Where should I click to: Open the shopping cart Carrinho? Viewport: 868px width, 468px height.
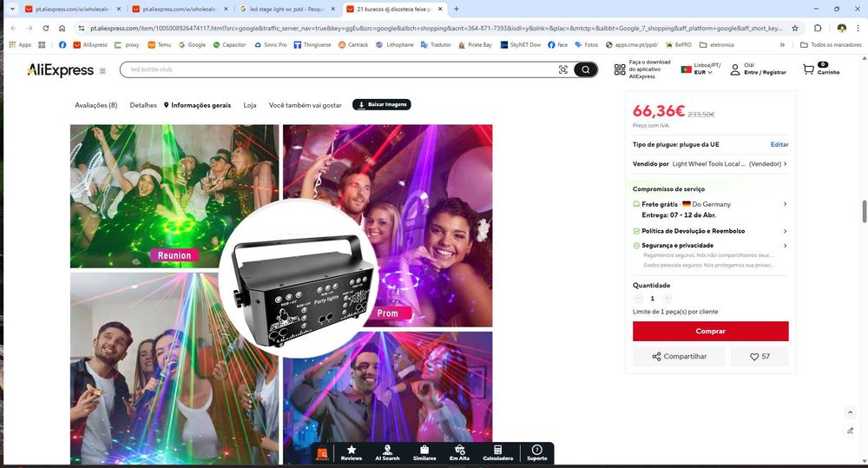[x=821, y=69]
